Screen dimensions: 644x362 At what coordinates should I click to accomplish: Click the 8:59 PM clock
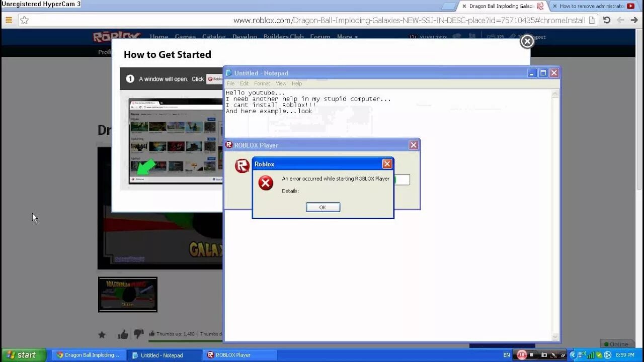(625, 355)
